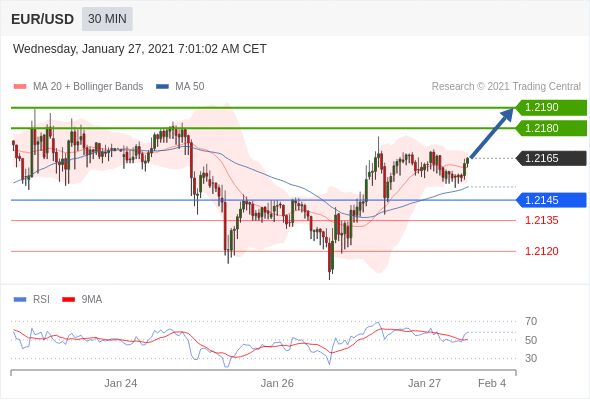Click the chart date and time heading
The image size is (590, 400).
click(x=140, y=49)
